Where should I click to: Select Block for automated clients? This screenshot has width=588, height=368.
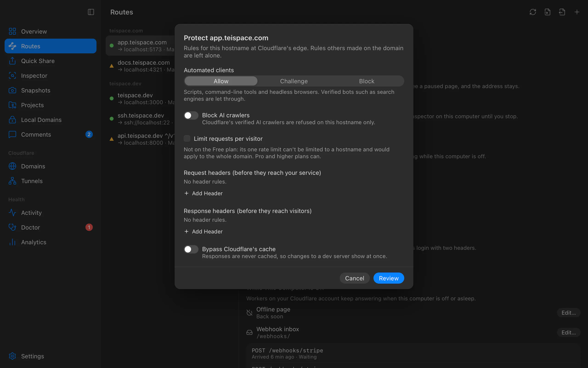[x=367, y=81]
